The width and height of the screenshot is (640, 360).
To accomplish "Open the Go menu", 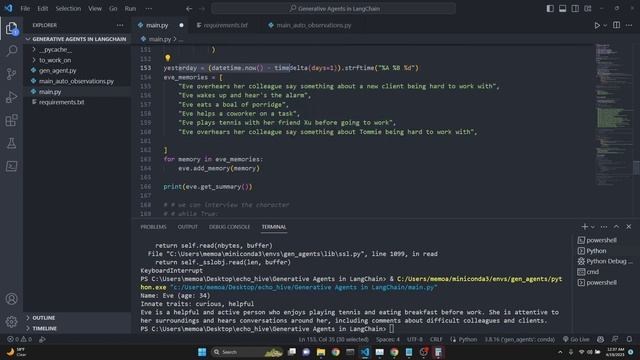I will (x=113, y=9).
